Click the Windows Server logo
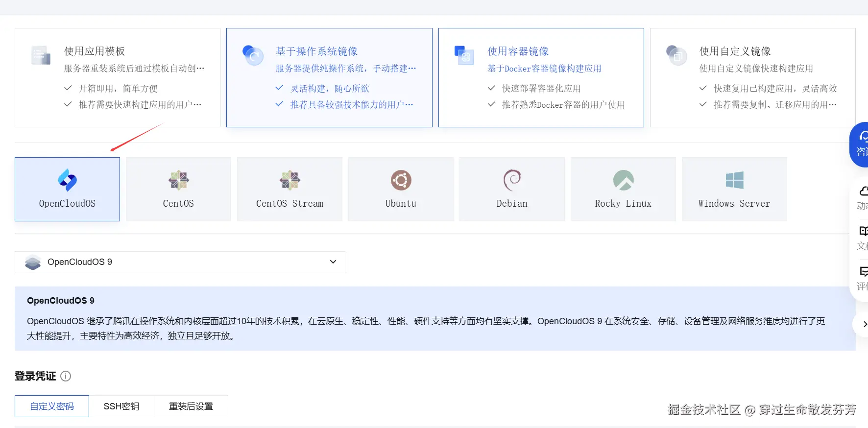868x428 pixels. pyautogui.click(x=734, y=180)
